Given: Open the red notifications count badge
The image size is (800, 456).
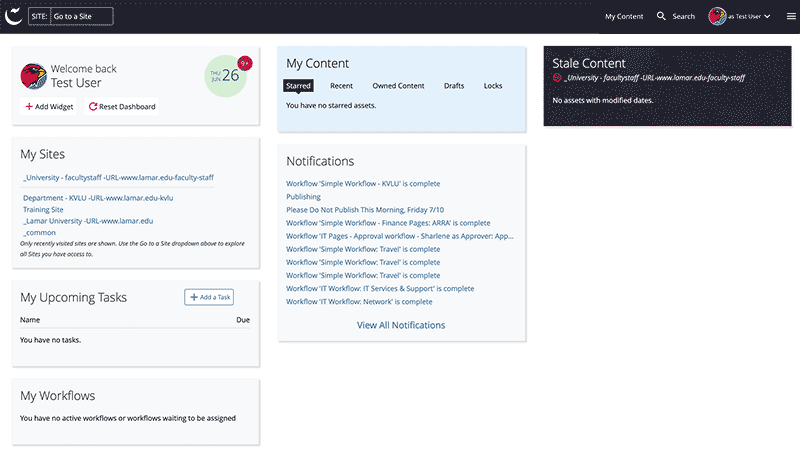Looking at the screenshot, I should [x=245, y=63].
